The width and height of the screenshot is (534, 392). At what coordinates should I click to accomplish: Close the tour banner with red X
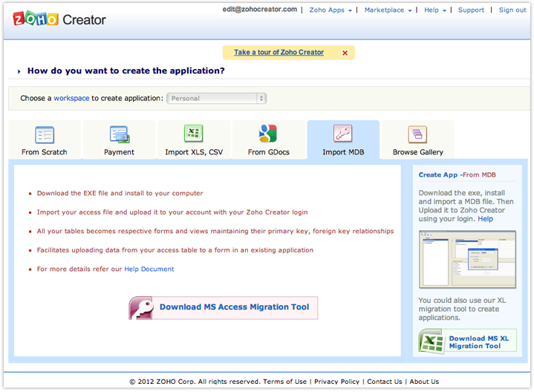(x=345, y=53)
